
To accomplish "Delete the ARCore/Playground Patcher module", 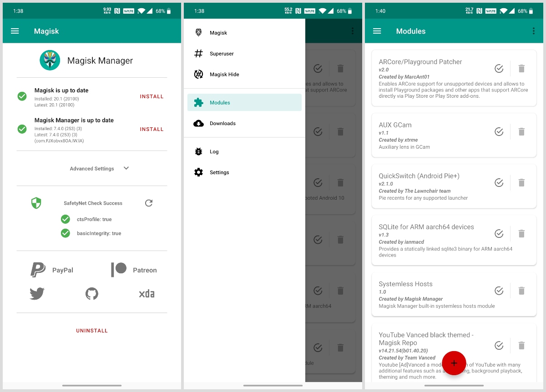I will pyautogui.click(x=522, y=69).
